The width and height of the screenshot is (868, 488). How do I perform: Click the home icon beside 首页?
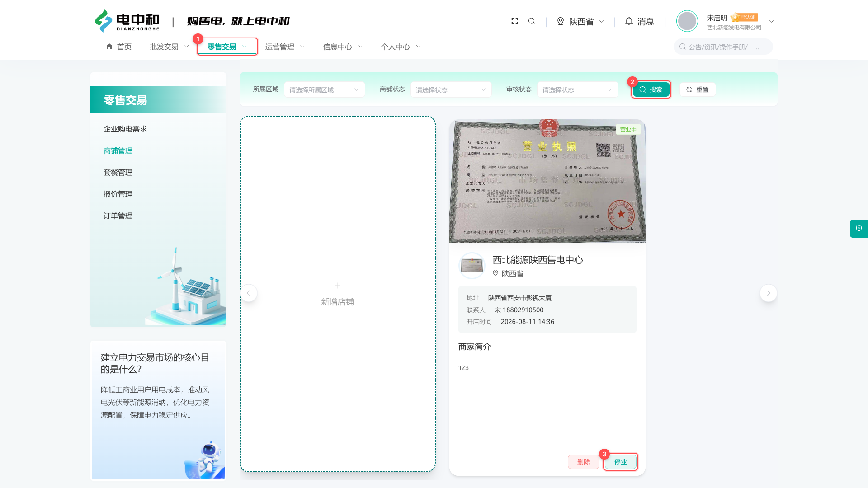pos(109,47)
